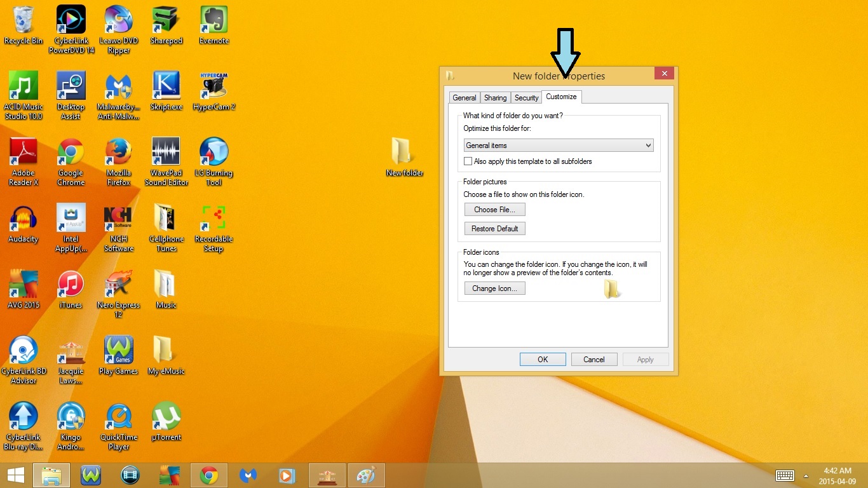Screen dimensions: 868x488
Task: Select the Cellphone Tunes folder icon
Action: [x=166, y=227]
